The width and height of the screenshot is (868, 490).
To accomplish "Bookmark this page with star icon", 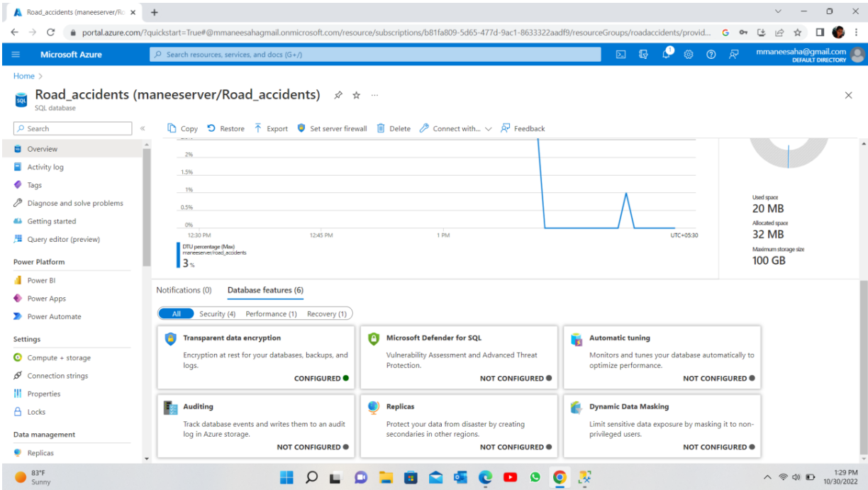I will (x=797, y=33).
